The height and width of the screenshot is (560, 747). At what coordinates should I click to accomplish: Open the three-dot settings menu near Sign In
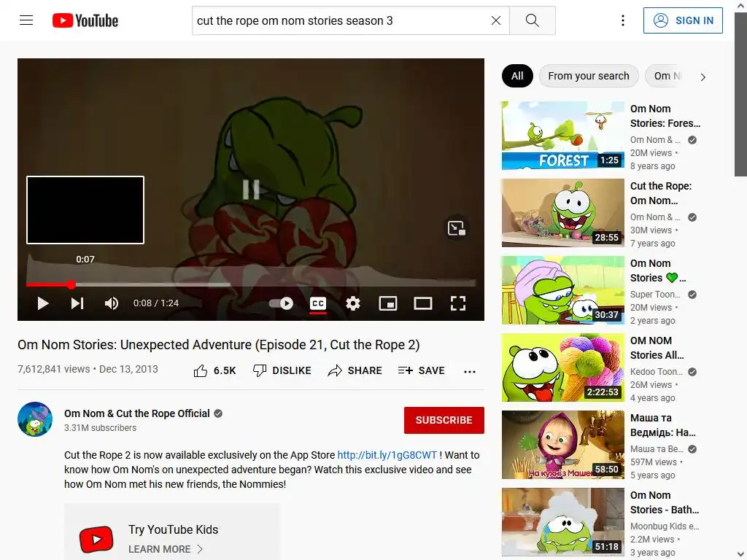[623, 20]
